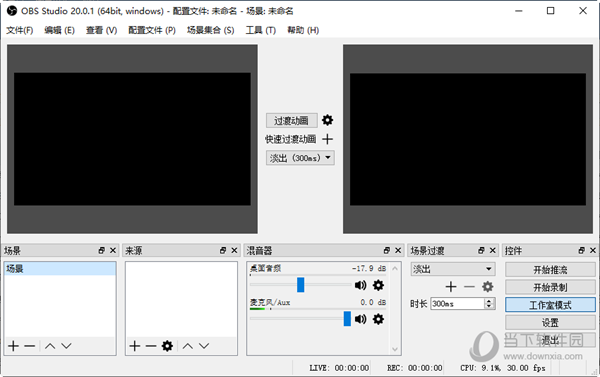Screen dimensions: 600x377
Task: Open the 场景集合(S) menu
Action: click(x=210, y=30)
